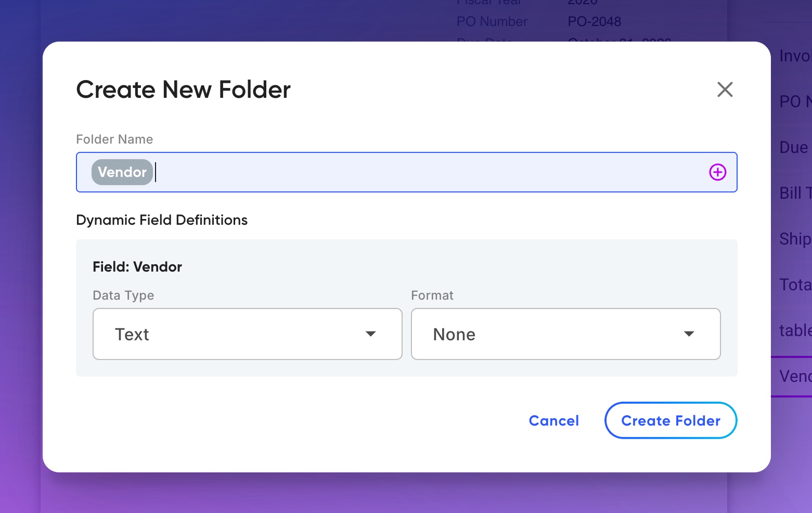
Task: Select the Vendor chip in Folder Name
Action: click(122, 172)
